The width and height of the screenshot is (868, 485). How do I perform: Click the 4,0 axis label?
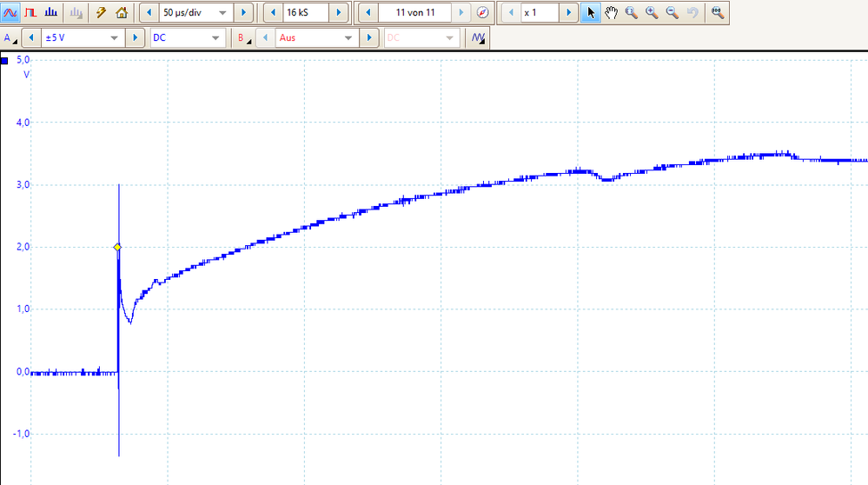(23, 123)
